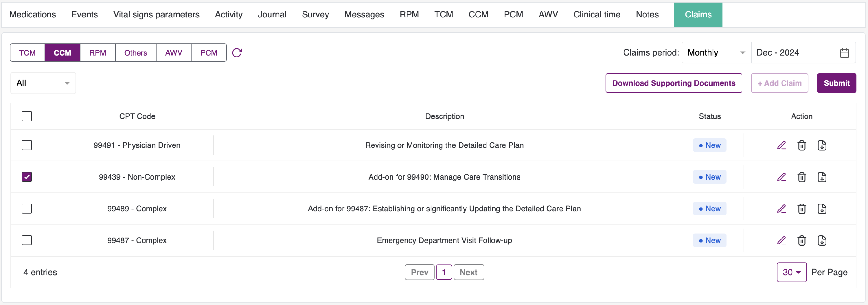Delete the 99439 Non-Complex claim

[x=802, y=177]
